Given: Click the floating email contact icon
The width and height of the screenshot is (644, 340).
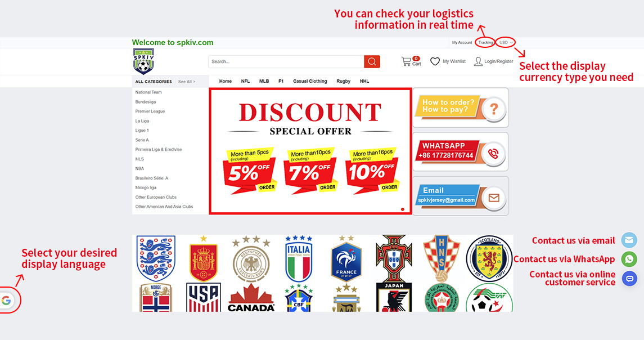Looking at the screenshot, I should pyautogui.click(x=629, y=240).
